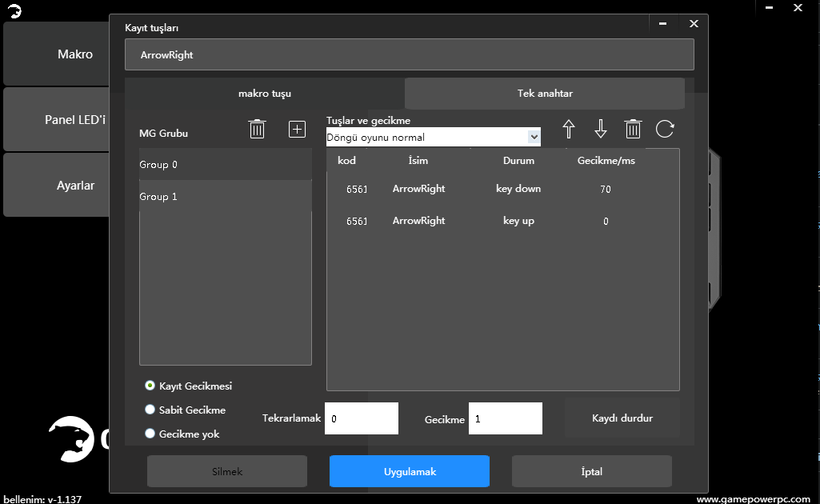Open the Makro section in sidebar
Screen dimensions: 820x504
coord(57,54)
